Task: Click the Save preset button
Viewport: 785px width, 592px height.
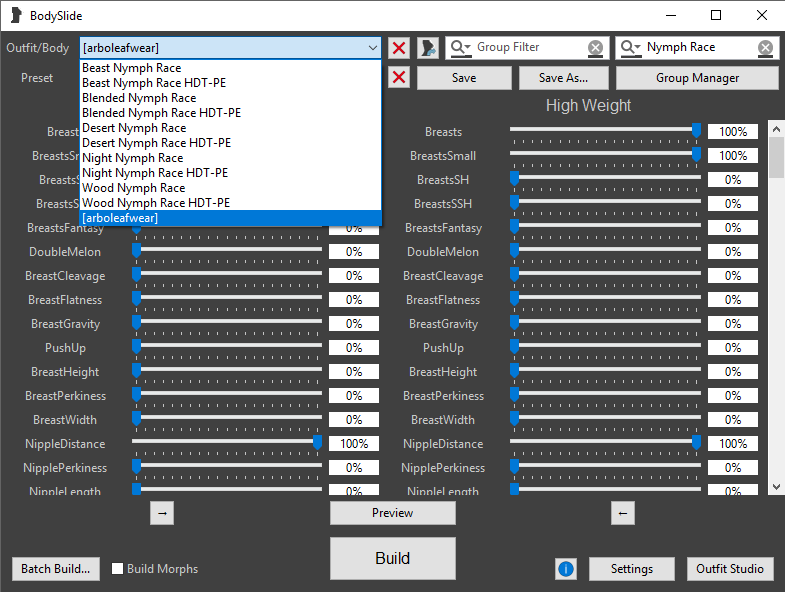Action: 464,78
